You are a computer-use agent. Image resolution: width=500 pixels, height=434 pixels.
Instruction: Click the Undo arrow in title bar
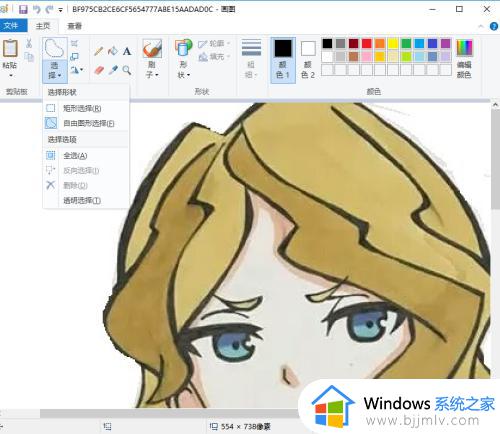pos(37,9)
